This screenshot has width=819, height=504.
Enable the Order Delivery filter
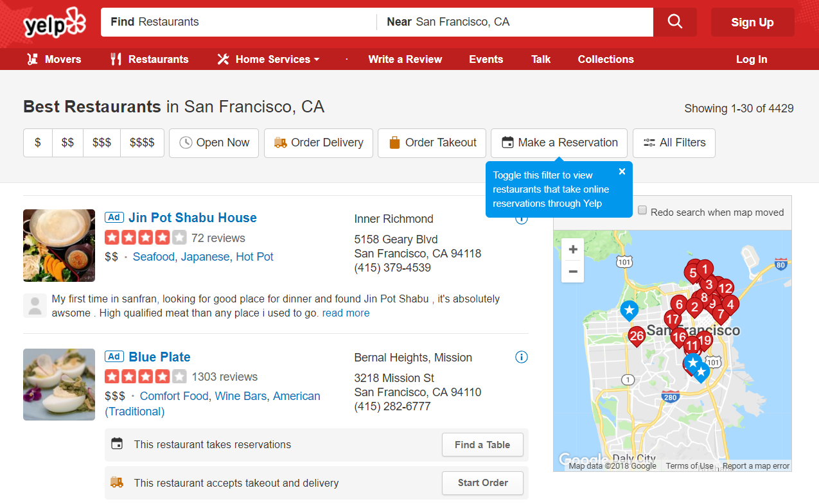[x=319, y=143]
